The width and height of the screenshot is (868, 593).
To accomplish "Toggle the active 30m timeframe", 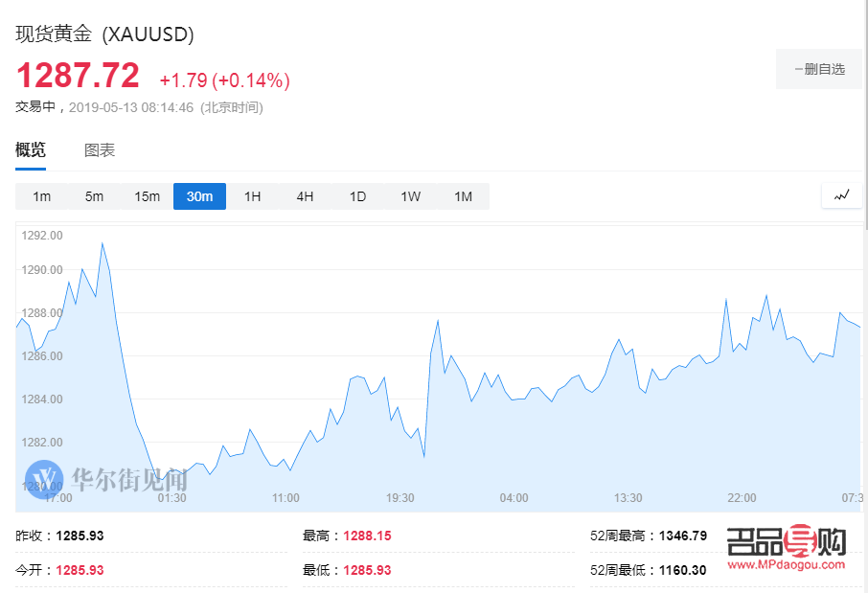I will pyautogui.click(x=198, y=195).
